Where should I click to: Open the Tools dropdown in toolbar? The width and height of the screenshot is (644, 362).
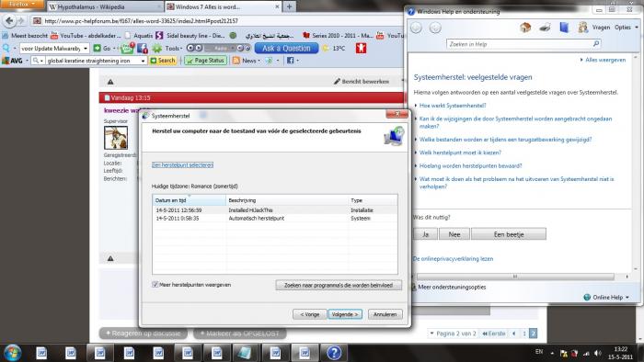point(174,49)
